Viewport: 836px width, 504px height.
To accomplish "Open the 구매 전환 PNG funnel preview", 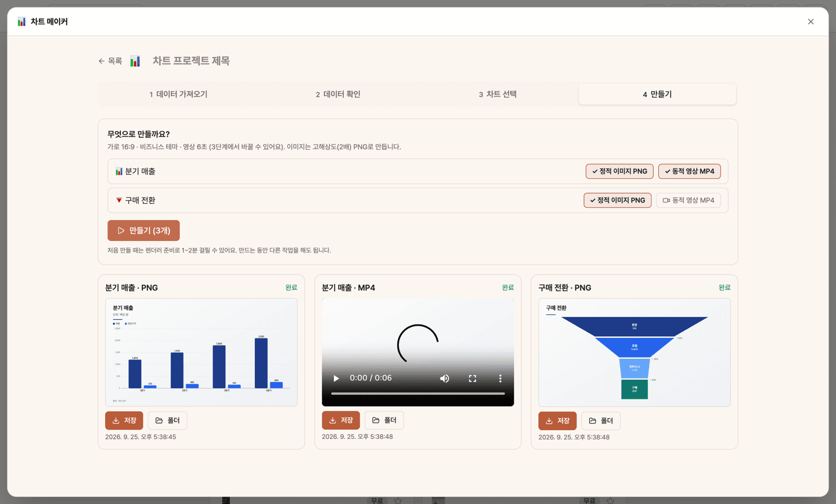I will [x=635, y=352].
